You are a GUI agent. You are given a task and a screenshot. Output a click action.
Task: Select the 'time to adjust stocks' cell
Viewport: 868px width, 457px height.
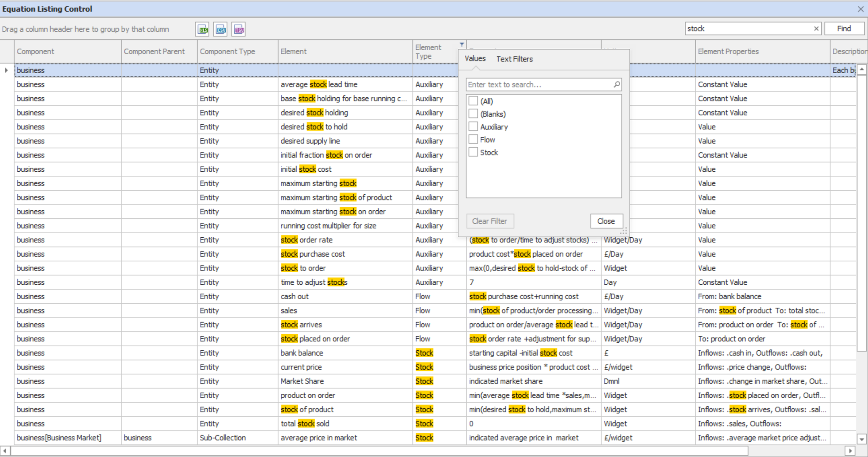[x=345, y=282]
